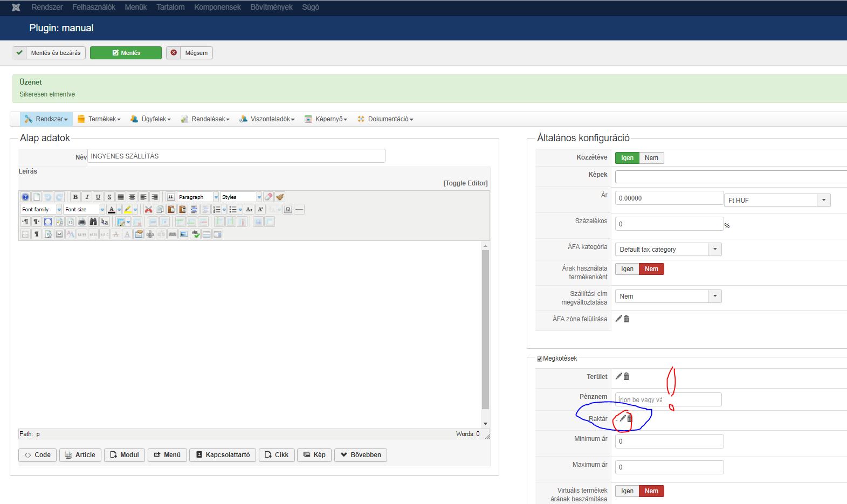847x504 pixels.
Task: Apply bold formatting in the editor
Action: click(x=75, y=197)
